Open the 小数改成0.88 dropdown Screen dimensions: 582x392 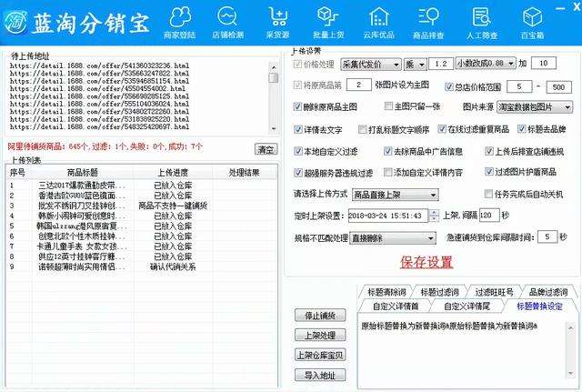[486, 64]
